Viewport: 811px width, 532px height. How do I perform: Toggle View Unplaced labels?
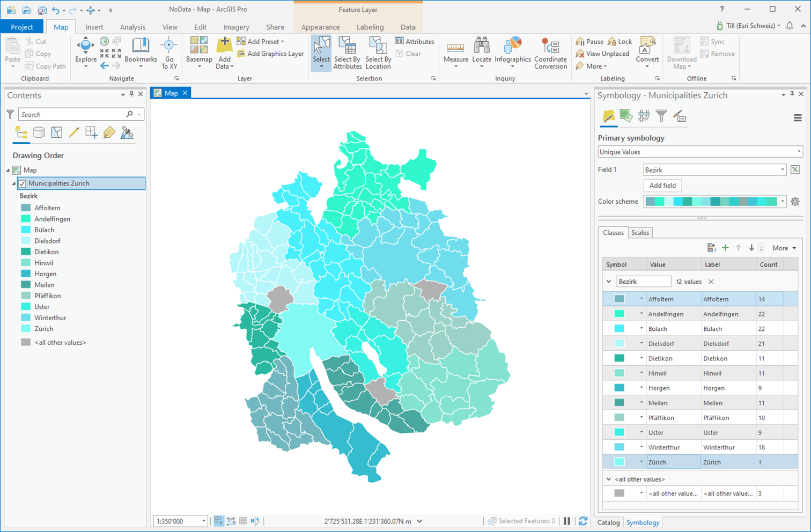pos(602,54)
